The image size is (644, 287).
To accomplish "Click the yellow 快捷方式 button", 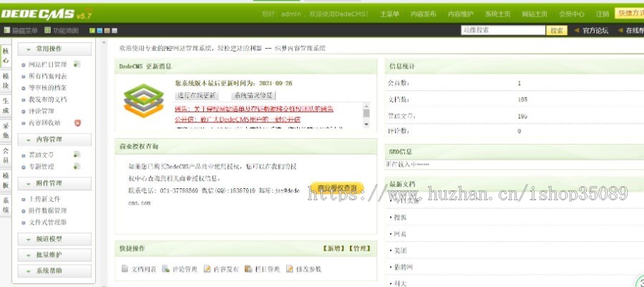I will tap(630, 13).
